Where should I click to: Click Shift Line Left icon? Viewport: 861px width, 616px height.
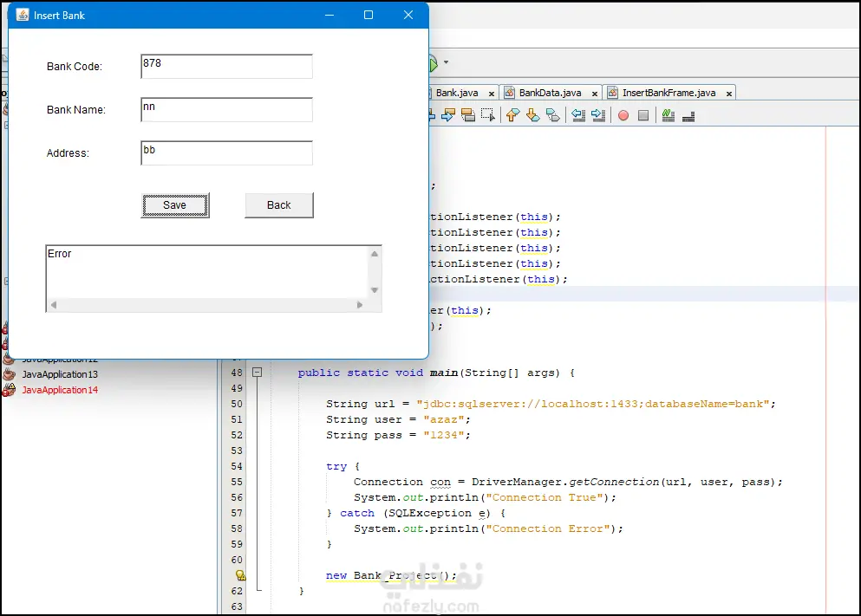[x=578, y=116]
